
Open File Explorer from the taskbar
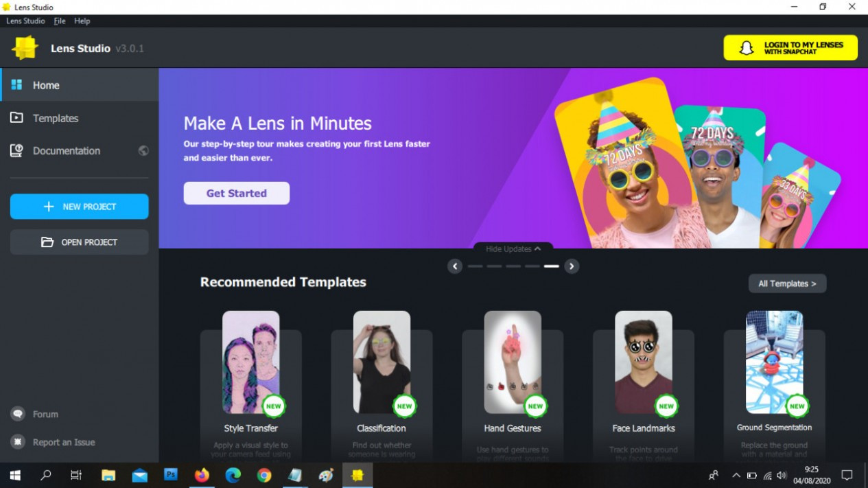[108, 475]
